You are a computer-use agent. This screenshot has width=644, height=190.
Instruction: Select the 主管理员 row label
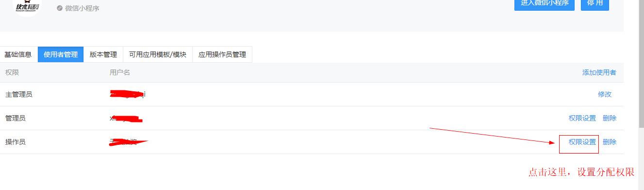tap(19, 94)
